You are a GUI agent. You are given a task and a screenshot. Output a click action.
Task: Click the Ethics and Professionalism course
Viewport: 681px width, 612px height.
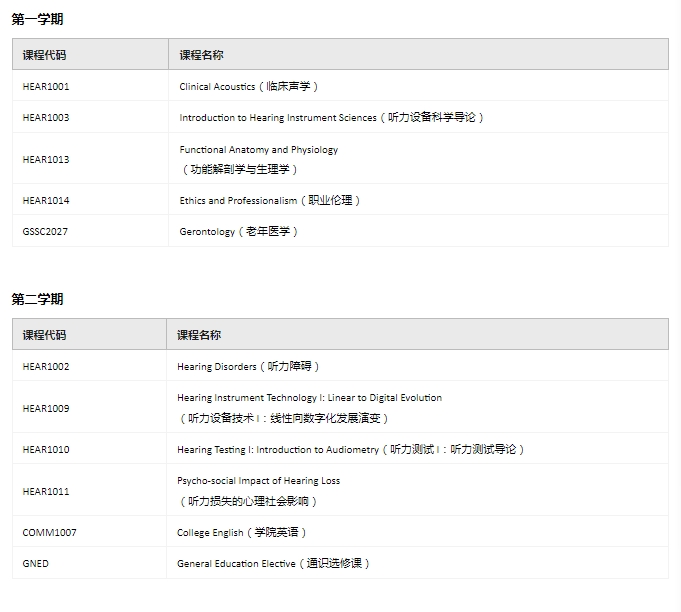[x=270, y=201]
